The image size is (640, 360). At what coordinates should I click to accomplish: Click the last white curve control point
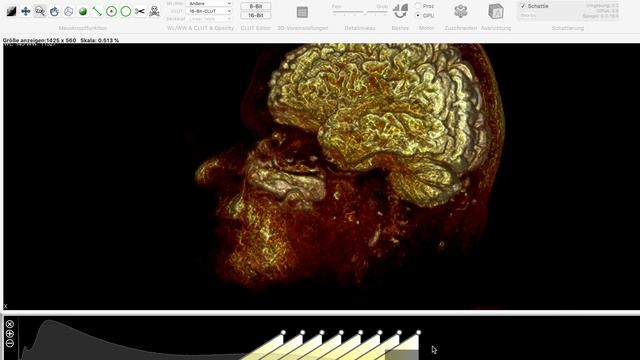click(x=418, y=333)
